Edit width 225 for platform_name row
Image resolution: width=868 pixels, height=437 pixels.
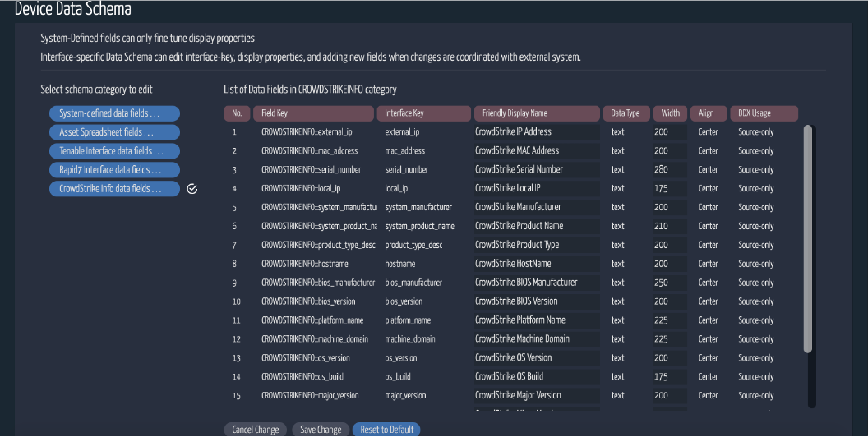pyautogui.click(x=670, y=320)
